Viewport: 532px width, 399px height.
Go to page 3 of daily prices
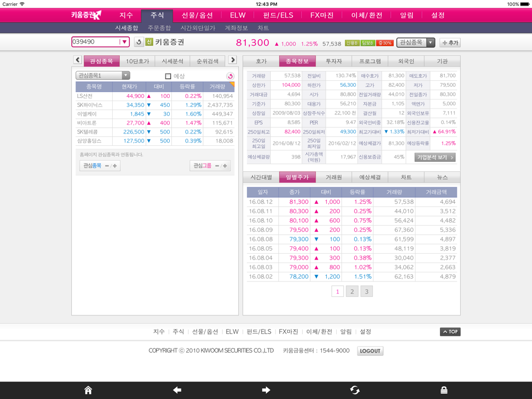(x=367, y=292)
